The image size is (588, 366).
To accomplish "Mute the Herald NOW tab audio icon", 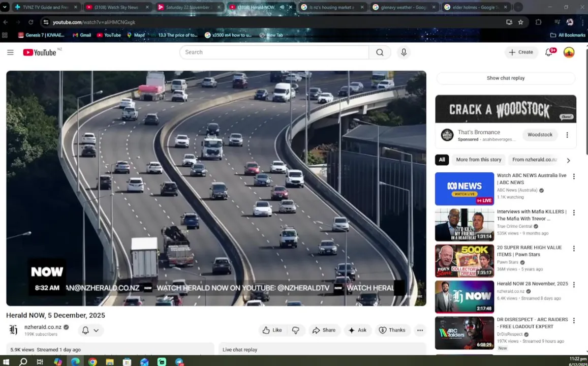I will tap(282, 7).
